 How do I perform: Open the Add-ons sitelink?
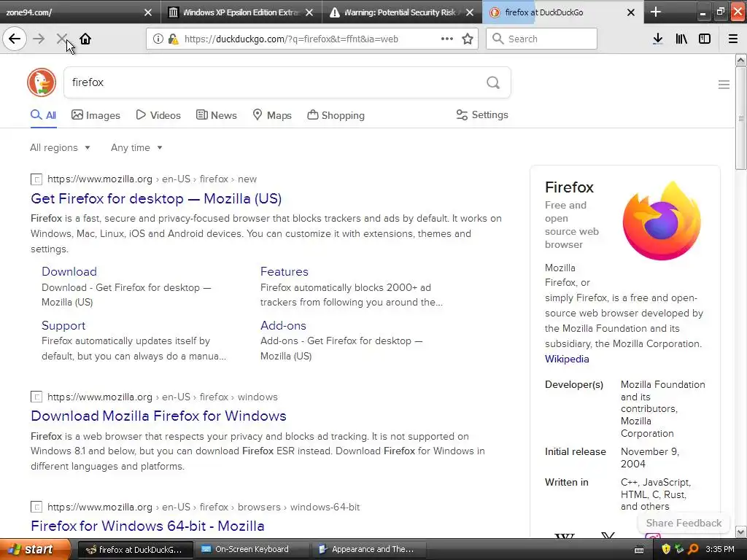point(283,325)
